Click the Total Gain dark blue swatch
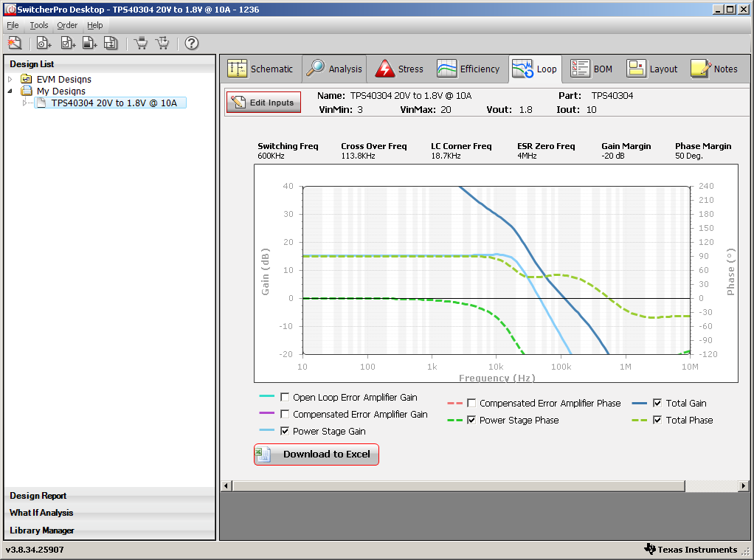The width and height of the screenshot is (754, 560). pyautogui.click(x=640, y=403)
